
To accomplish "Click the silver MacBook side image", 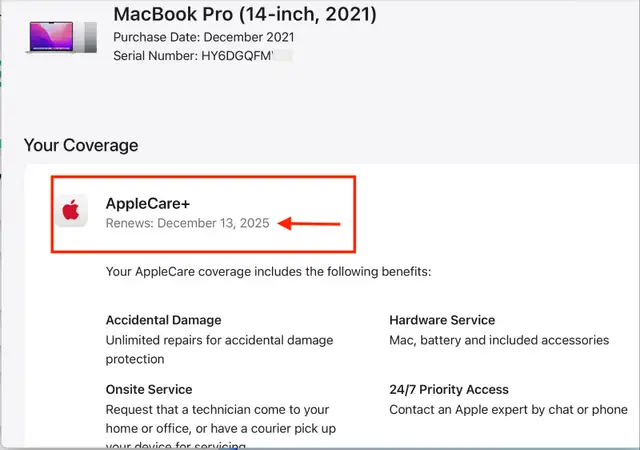I will [x=91, y=37].
